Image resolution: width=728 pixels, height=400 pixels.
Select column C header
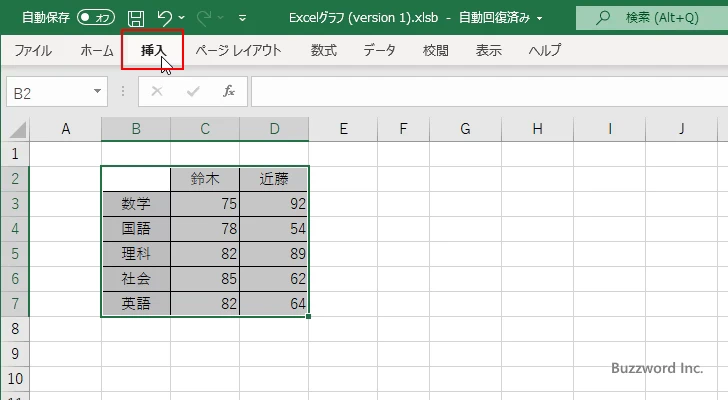coord(205,129)
